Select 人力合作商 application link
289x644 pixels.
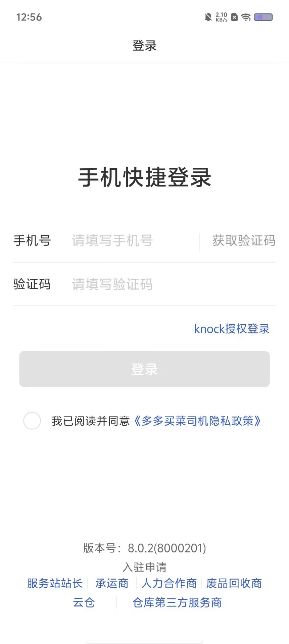click(169, 583)
